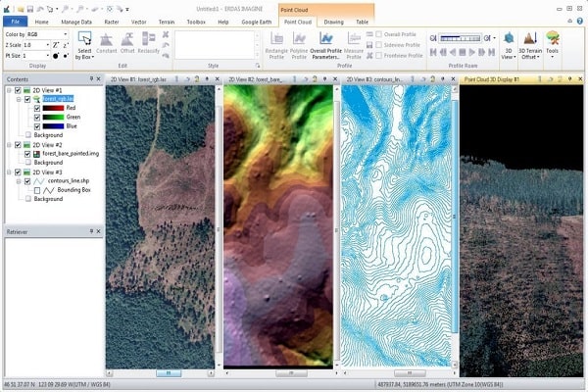The width and height of the screenshot is (588, 392).
Task: Click the Offset edit tool
Action: click(x=127, y=42)
